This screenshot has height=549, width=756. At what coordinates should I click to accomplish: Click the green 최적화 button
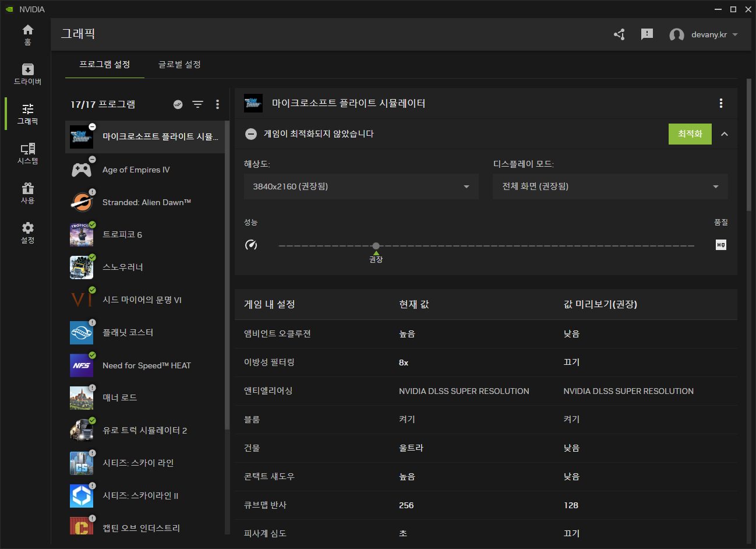[690, 134]
